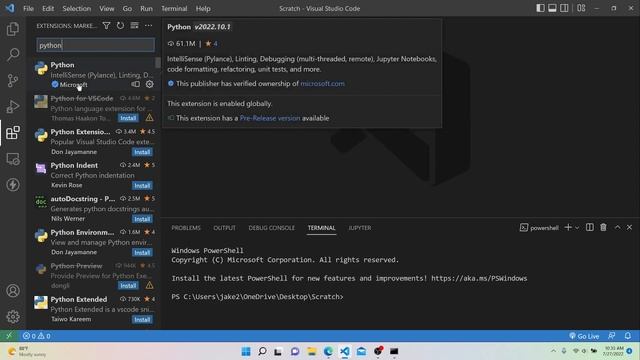This screenshot has width=640, height=360.
Task: Open the microsoft.com link in hover
Action: click(x=322, y=83)
